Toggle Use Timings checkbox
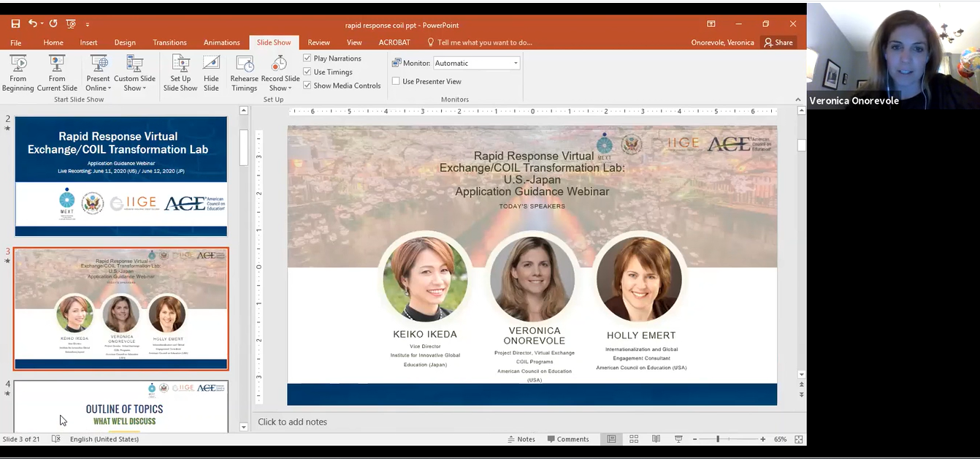 307,72
